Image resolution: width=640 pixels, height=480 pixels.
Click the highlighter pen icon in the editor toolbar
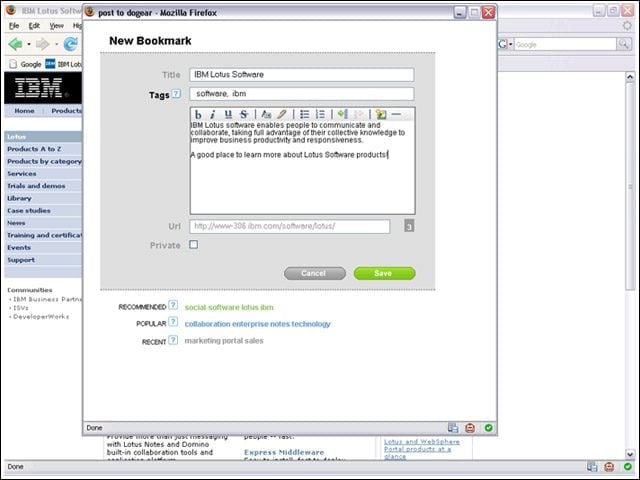point(282,115)
